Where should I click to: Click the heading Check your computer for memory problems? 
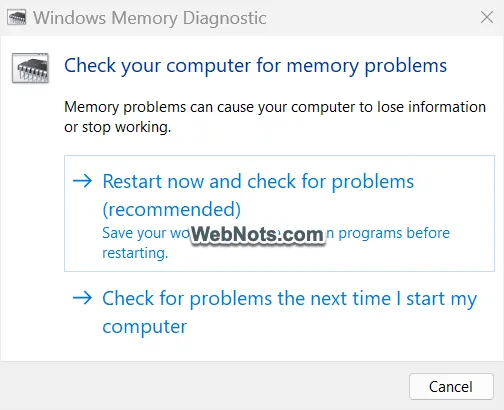(x=255, y=66)
